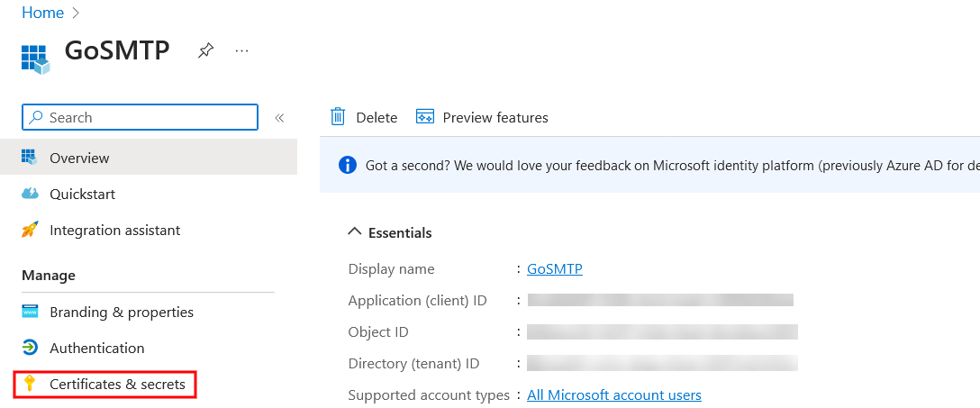The width and height of the screenshot is (980, 408).
Task: Click the blurred Object ID value
Action: tap(663, 331)
